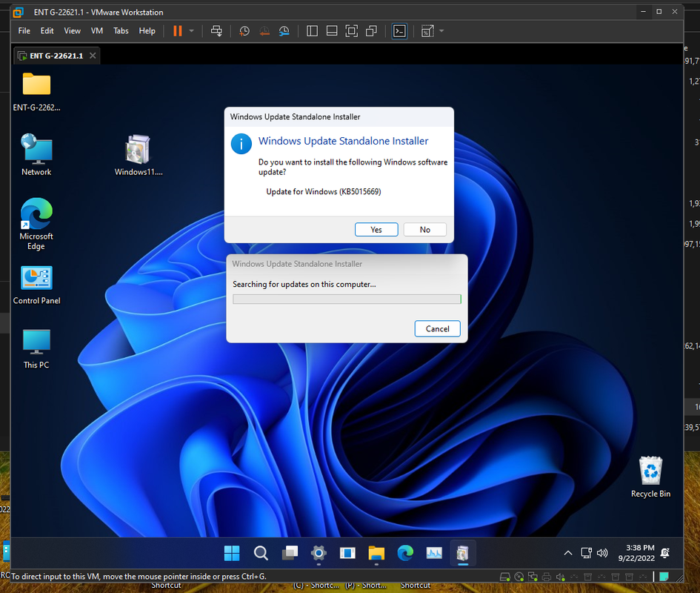This screenshot has height=593, width=700.
Task: Click the network adapter status icon
Action: 533,577
